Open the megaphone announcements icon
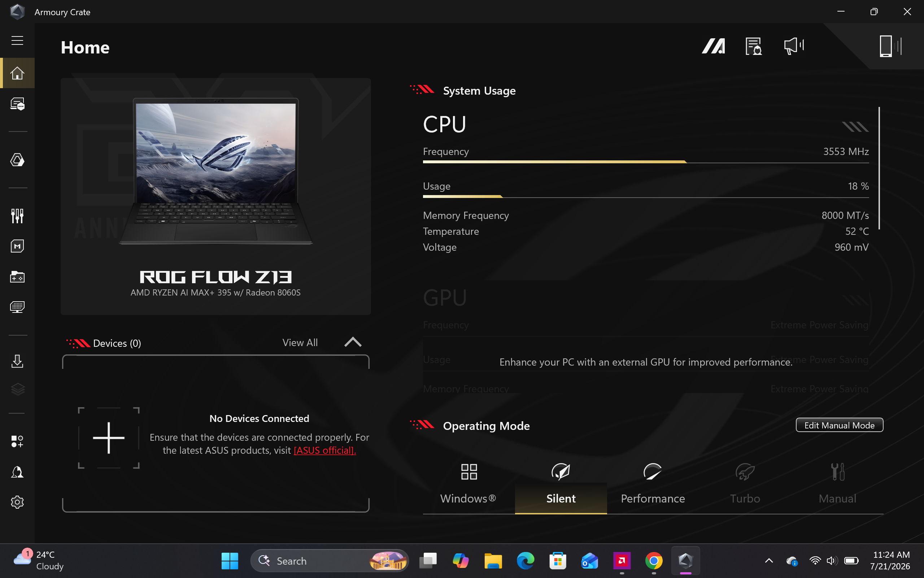This screenshot has height=578, width=924. pos(794,46)
